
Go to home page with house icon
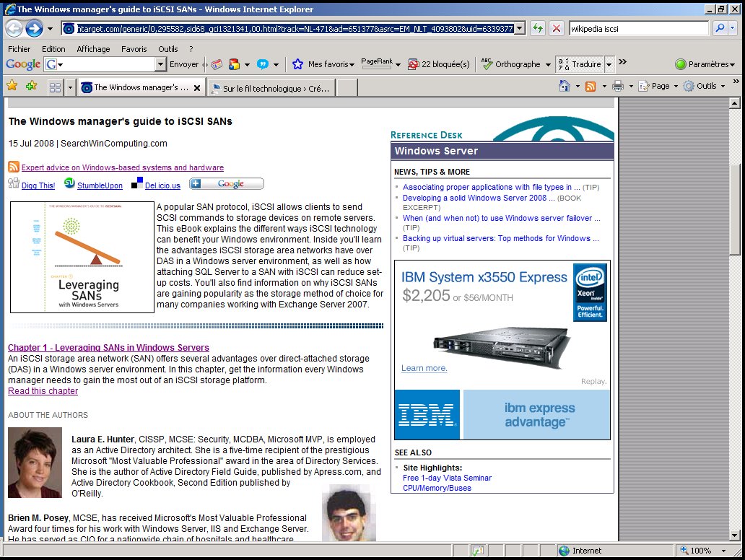565,86
